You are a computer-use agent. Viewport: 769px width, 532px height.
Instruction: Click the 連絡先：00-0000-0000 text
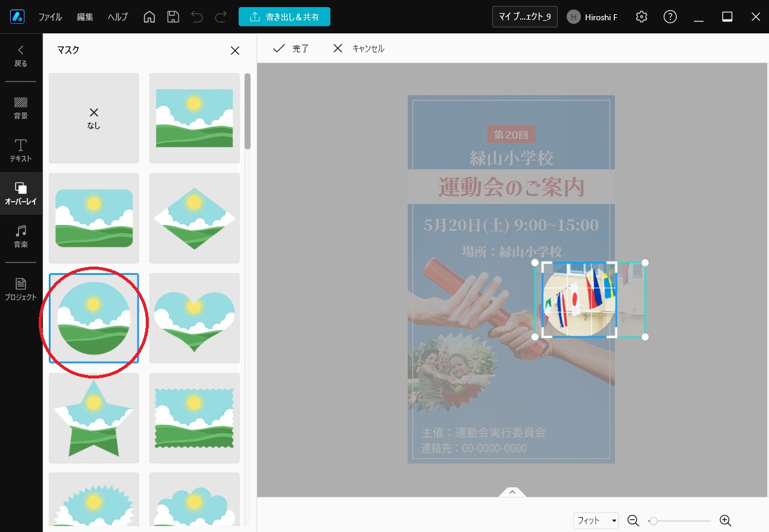474,448
